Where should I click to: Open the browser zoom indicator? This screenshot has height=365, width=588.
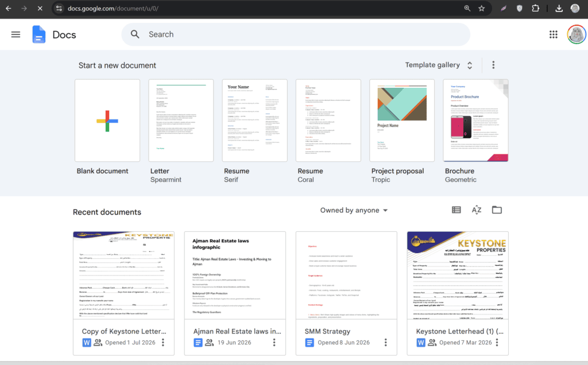tap(467, 8)
